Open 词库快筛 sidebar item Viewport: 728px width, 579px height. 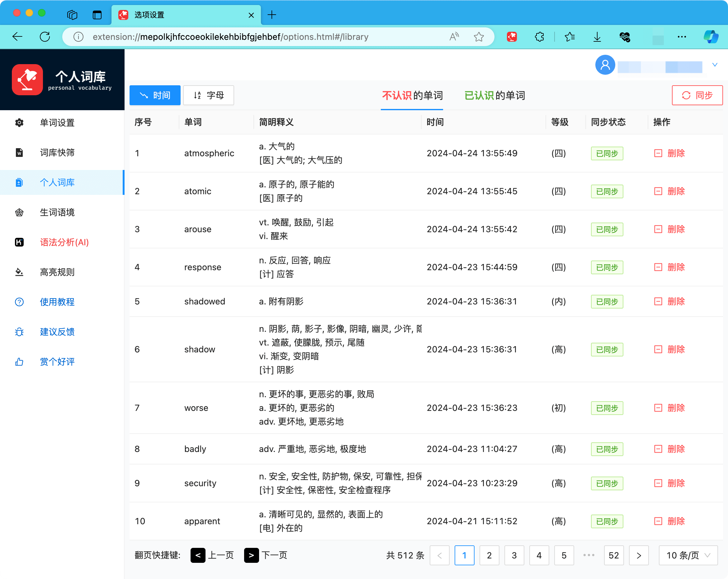coord(57,153)
